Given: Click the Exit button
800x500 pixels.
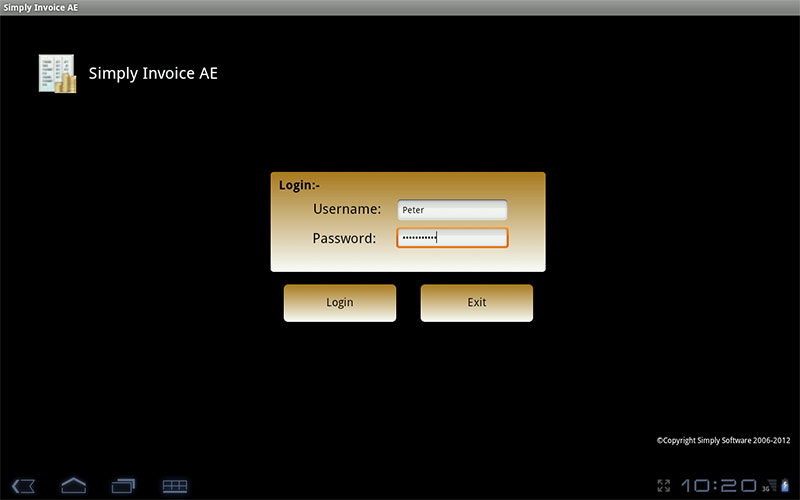Looking at the screenshot, I should 477,303.
